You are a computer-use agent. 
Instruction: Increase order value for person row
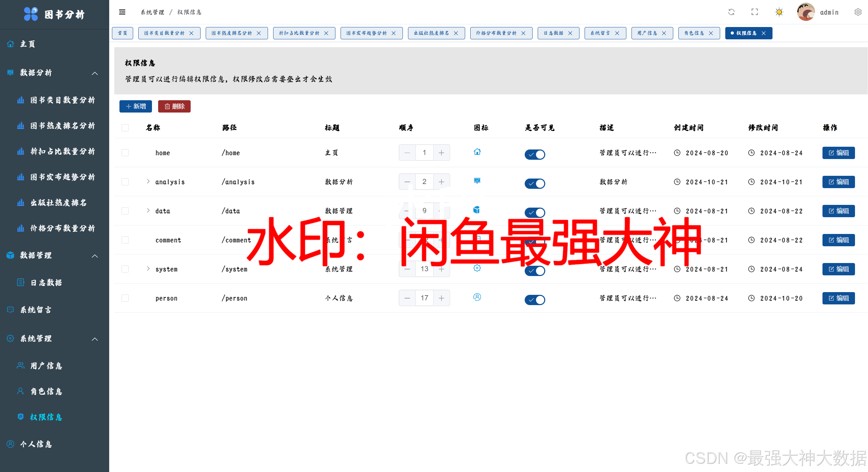pyautogui.click(x=442, y=298)
